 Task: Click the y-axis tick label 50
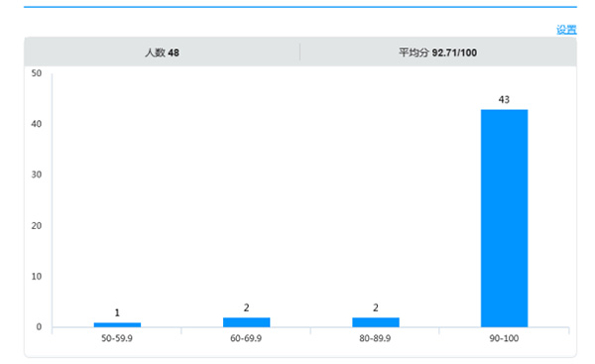point(37,73)
